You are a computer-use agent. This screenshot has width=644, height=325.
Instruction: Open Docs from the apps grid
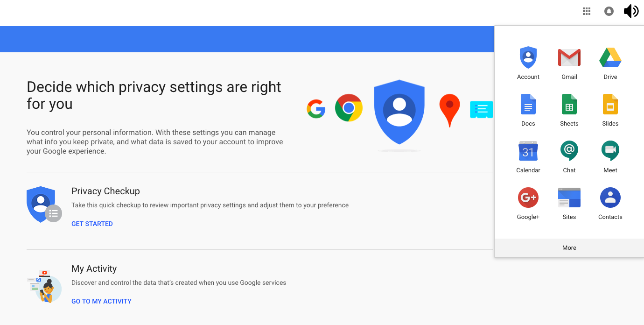pyautogui.click(x=528, y=110)
